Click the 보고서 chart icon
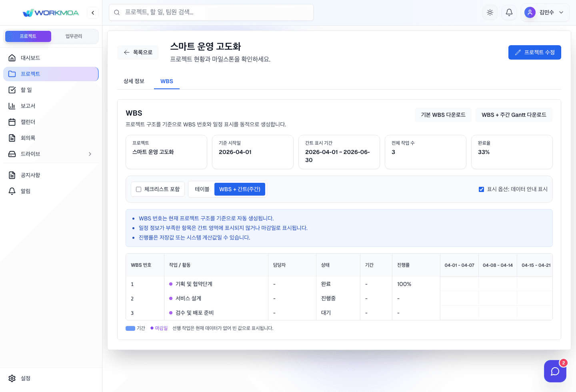The width and height of the screenshot is (576, 392). click(12, 106)
